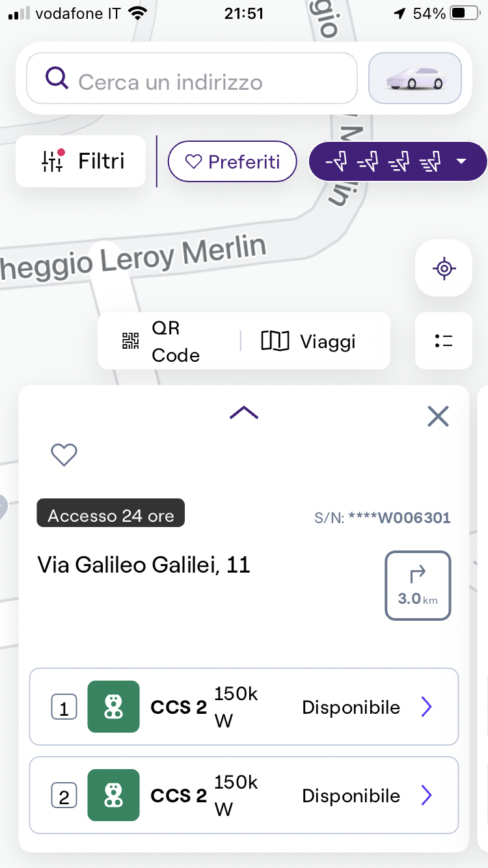Viewport: 488px width, 868px height.
Task: Add station to favorites with heart icon
Action: click(x=64, y=455)
